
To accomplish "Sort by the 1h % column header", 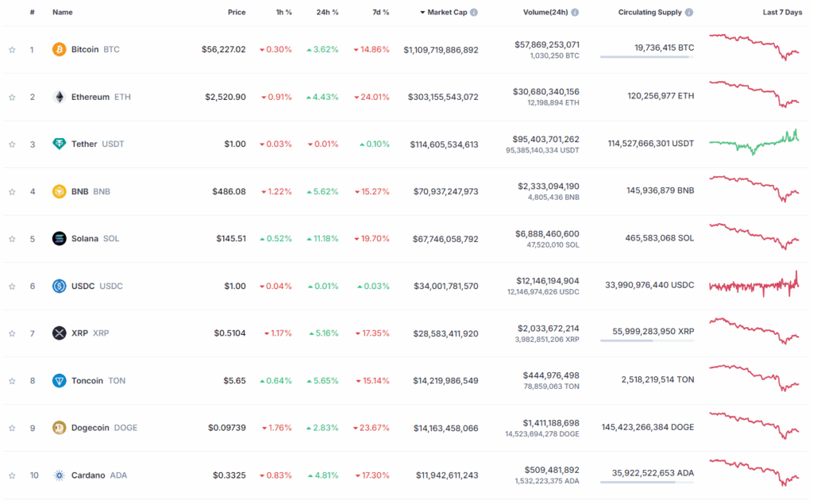I will [283, 13].
